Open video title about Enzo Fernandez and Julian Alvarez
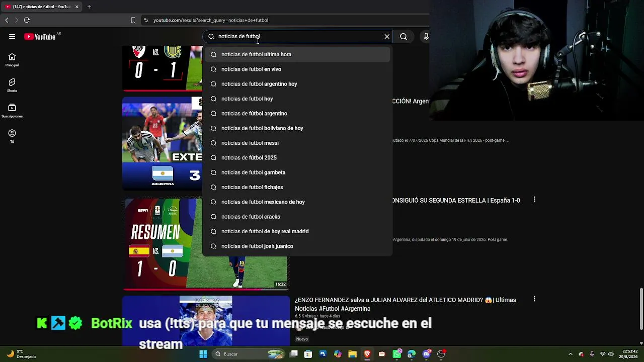Viewport: 644px width, 362px height. tap(406, 304)
